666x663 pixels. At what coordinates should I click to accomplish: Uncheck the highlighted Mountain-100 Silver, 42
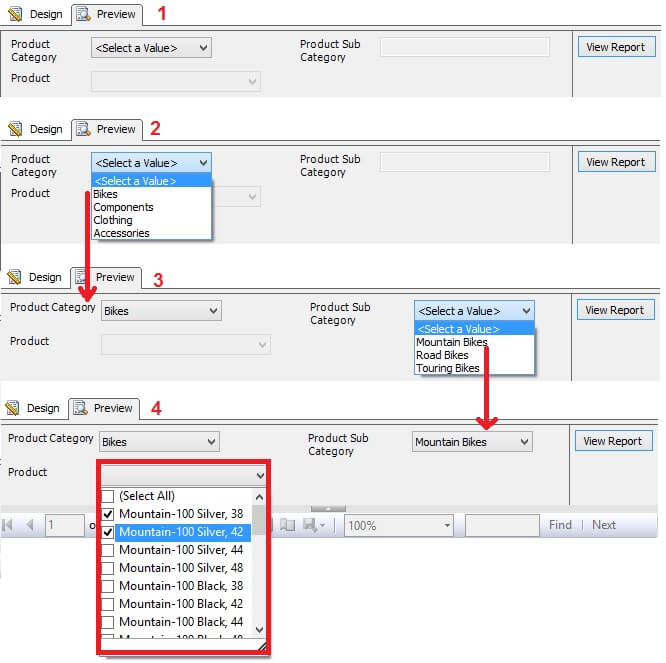pyautogui.click(x=108, y=532)
